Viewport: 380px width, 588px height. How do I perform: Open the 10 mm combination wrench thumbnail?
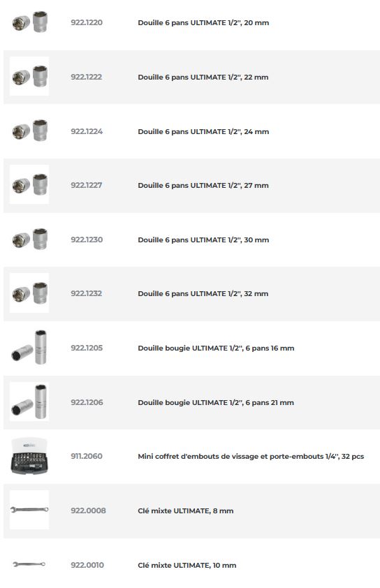29,564
